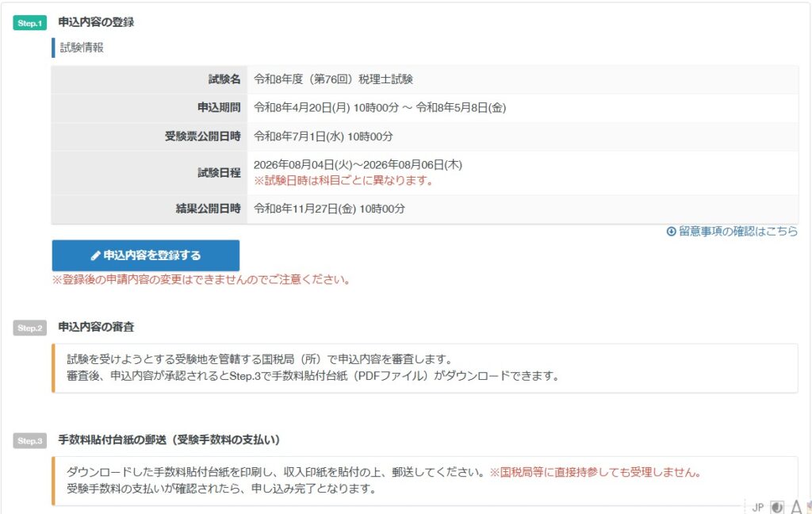
Task: Click the exam name 令和8年度（第76回）税理士試験
Action: click(x=333, y=79)
